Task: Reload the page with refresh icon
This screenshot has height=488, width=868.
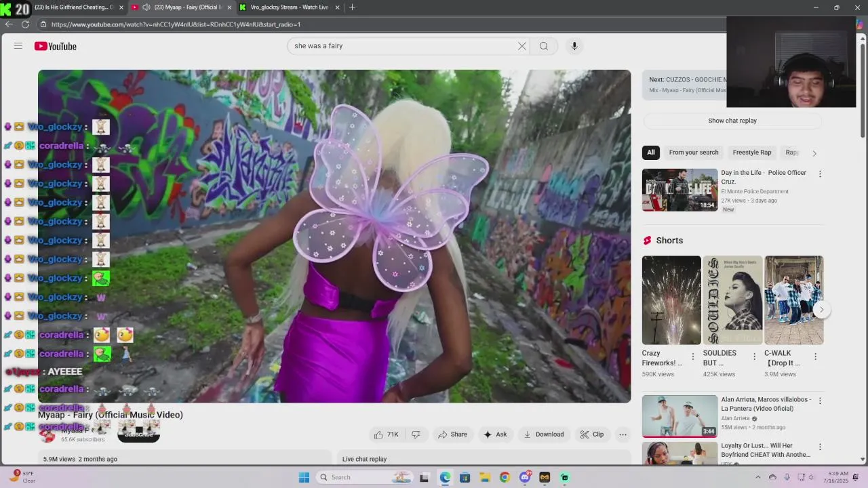Action: point(25,24)
